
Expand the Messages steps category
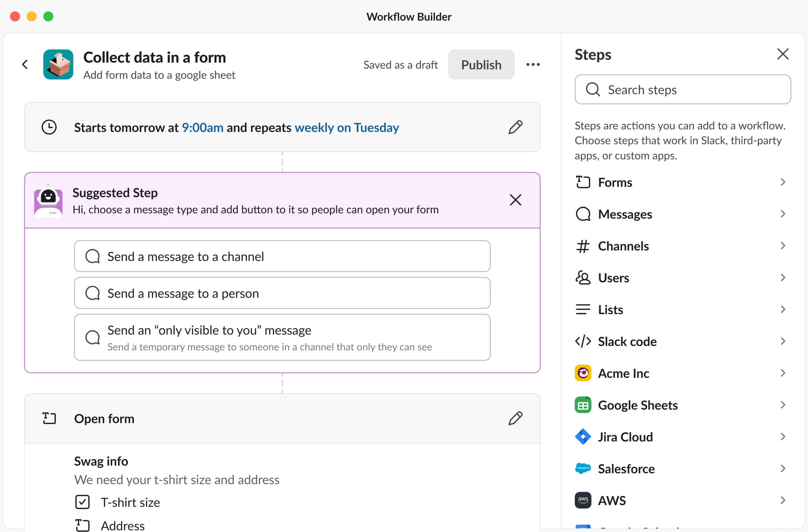[782, 214]
